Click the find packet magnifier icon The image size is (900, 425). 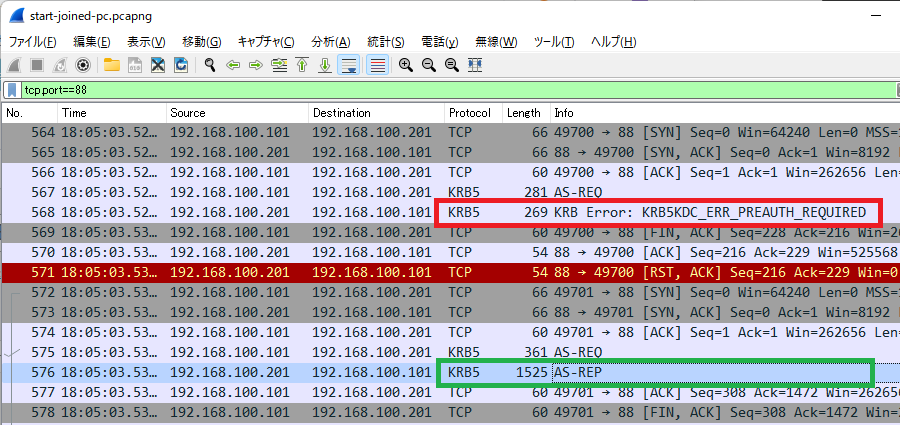210,65
